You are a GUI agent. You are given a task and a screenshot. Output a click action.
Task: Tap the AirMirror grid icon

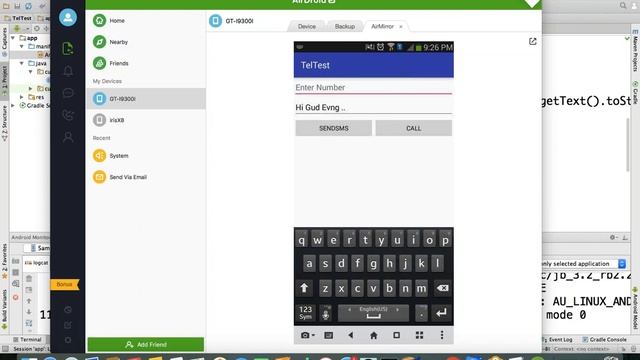pos(419,335)
